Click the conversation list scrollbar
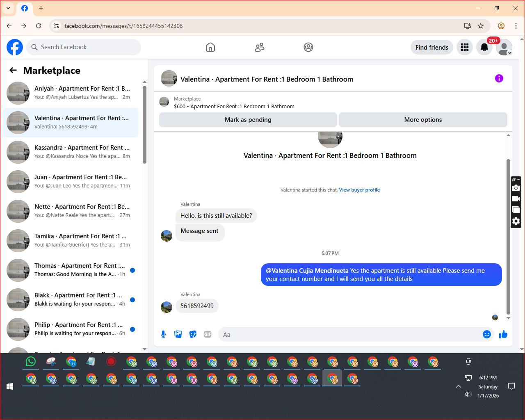The width and height of the screenshot is (525, 420). click(144, 125)
